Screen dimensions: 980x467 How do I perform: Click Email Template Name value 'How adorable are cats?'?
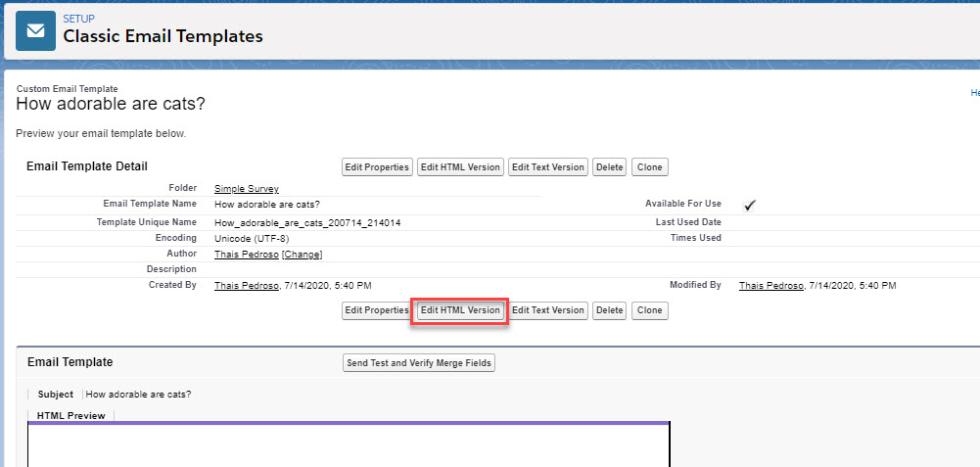click(267, 205)
